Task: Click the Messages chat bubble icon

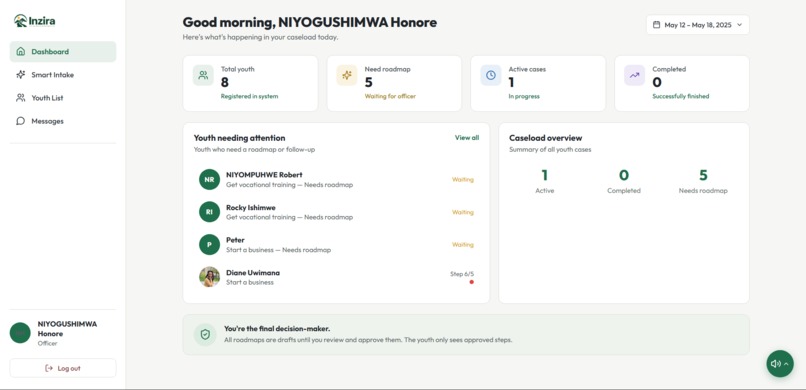Action: (x=21, y=121)
